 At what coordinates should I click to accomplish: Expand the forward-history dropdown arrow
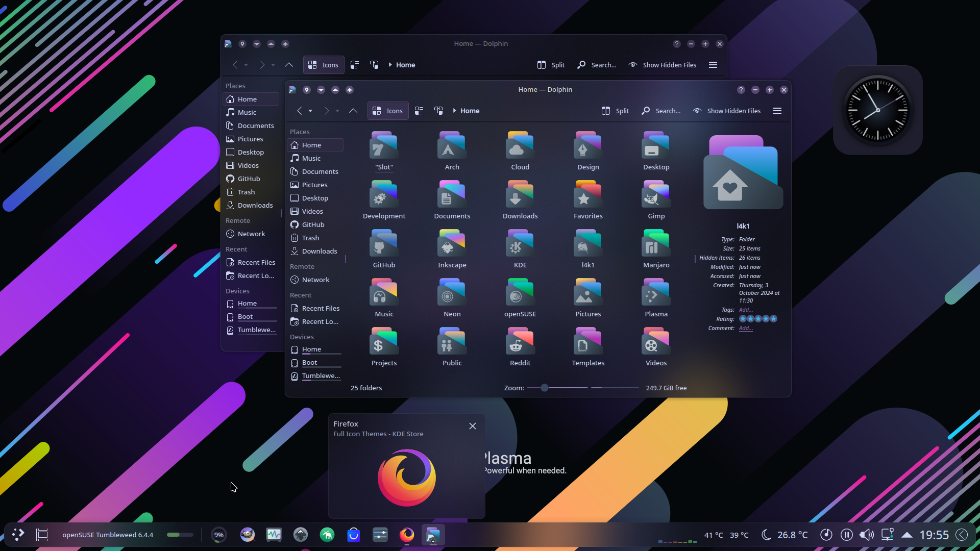[337, 111]
